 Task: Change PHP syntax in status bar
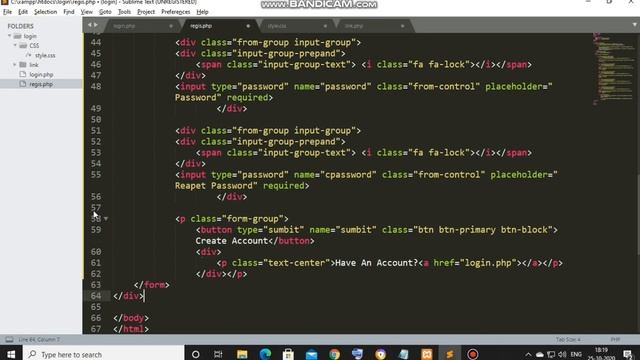pyautogui.click(x=615, y=339)
